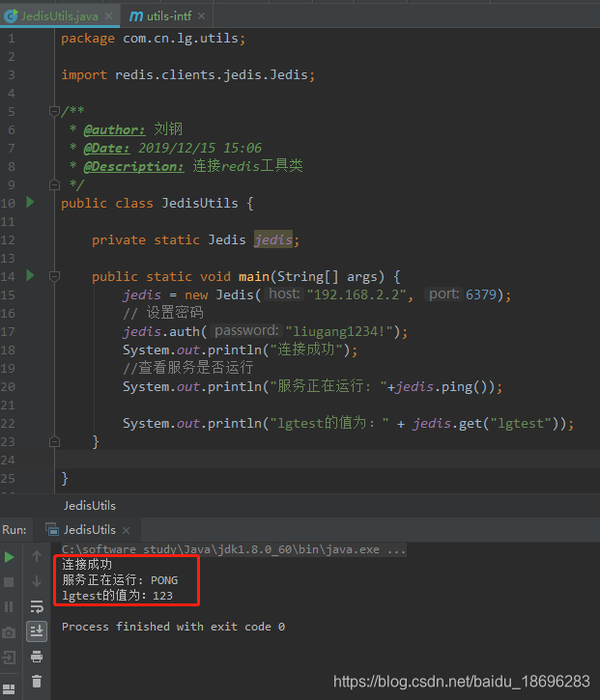Image resolution: width=600 pixels, height=700 pixels.
Task: Select the JedisUtils run tab
Action: click(89, 530)
